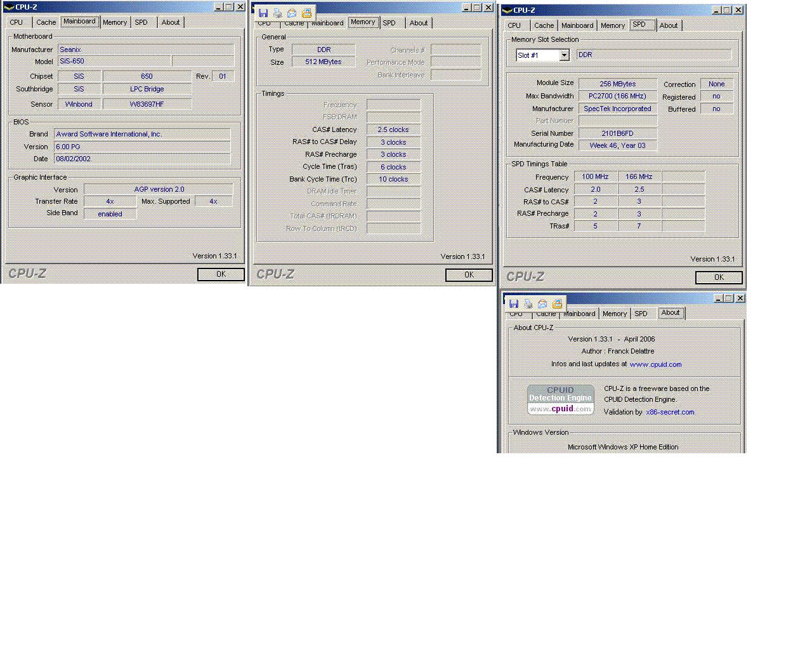Switch to CPU tab in Mainboard window
Viewport: 812px width, 650px height.
(16, 22)
